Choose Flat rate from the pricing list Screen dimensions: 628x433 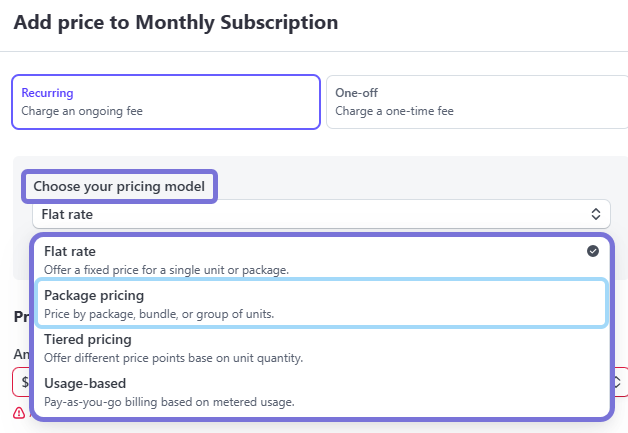(70, 251)
